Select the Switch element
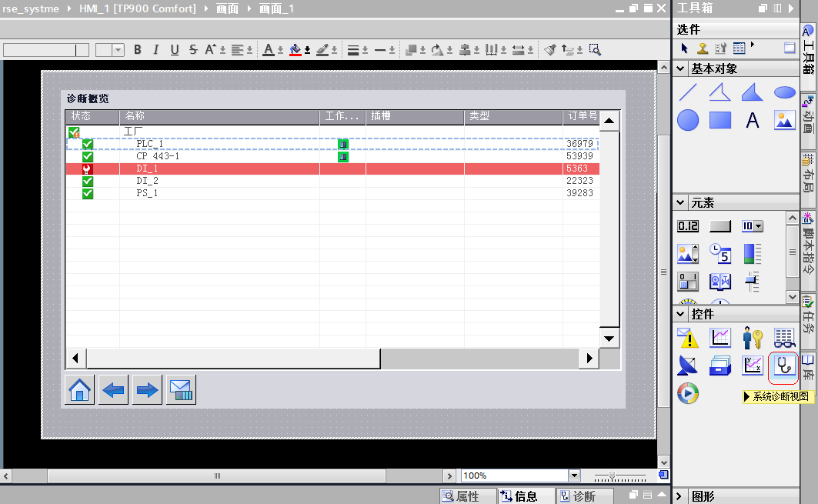Viewport: 818px width, 504px height. click(x=688, y=281)
